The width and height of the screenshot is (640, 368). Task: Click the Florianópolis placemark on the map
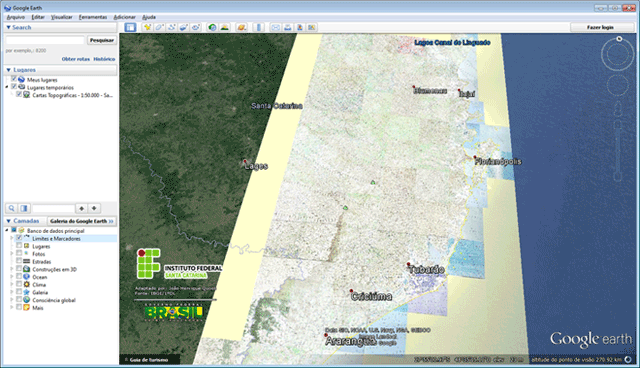[475, 157]
